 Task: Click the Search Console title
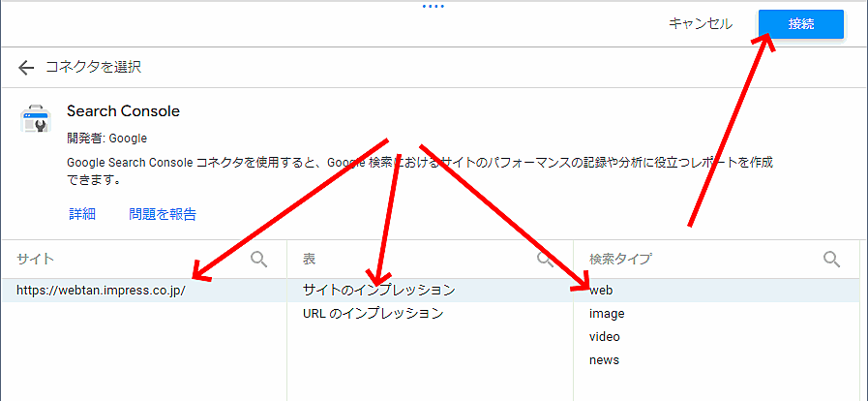[123, 111]
